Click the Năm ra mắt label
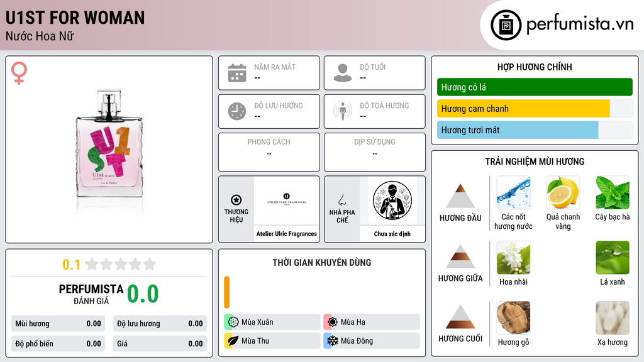Image resolution: width=644 pixels, height=362 pixels. 275,67
